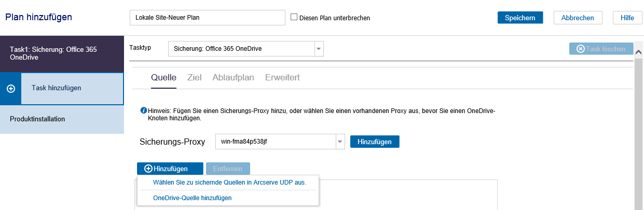Select Wählen Sie zu sichernde Quellen option
Image resolution: width=644 pixels, height=210 pixels.
pos(229,183)
